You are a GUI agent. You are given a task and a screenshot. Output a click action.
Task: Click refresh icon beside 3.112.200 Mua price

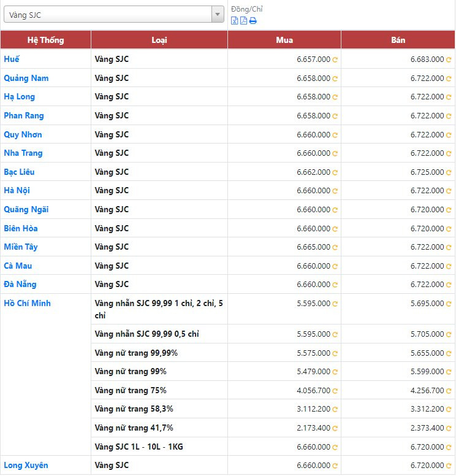335,409
